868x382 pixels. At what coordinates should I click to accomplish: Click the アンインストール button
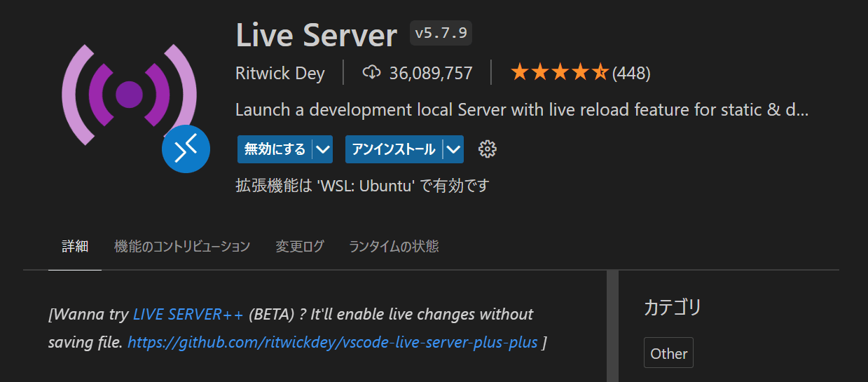[394, 149]
